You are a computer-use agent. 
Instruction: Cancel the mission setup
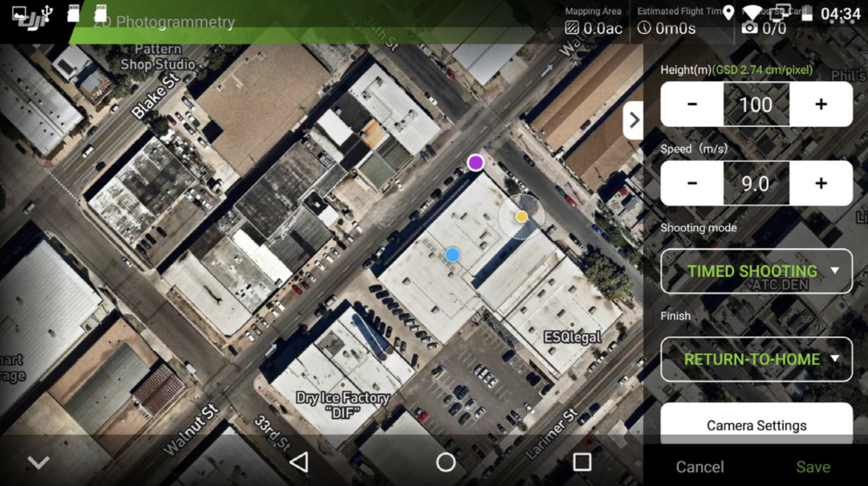[x=699, y=467]
